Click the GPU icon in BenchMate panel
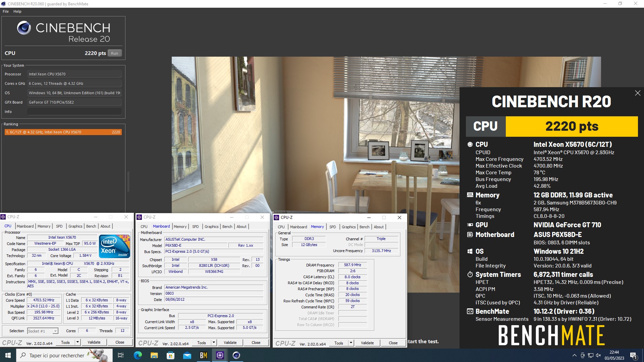The image size is (644, 362). click(470, 225)
